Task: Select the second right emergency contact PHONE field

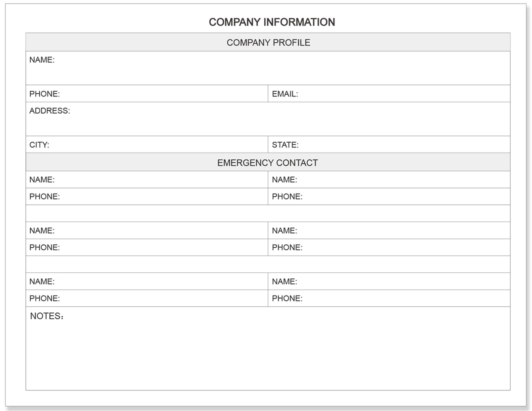Action: pos(389,247)
